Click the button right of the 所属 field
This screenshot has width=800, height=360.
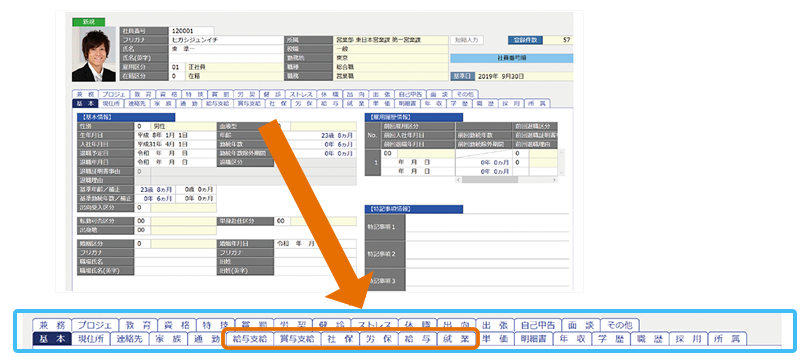coord(467,40)
